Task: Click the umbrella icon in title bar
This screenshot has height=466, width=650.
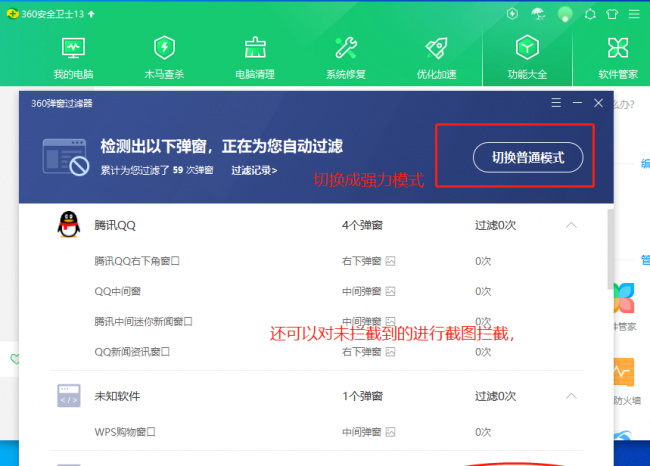Action: pyautogui.click(x=538, y=14)
